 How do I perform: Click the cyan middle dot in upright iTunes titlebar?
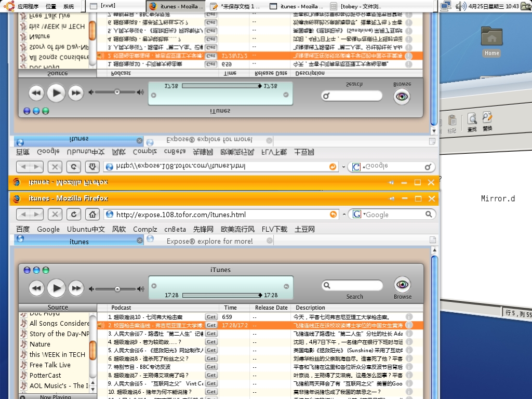36,270
